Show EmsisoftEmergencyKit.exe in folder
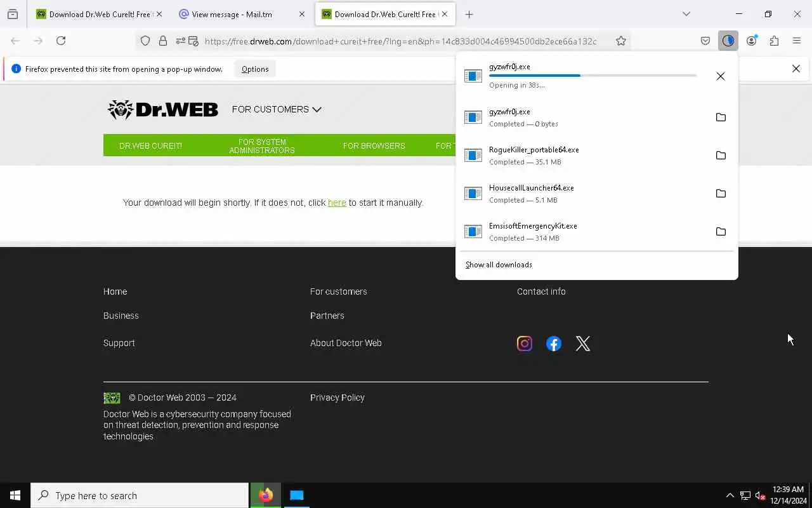 click(x=721, y=232)
